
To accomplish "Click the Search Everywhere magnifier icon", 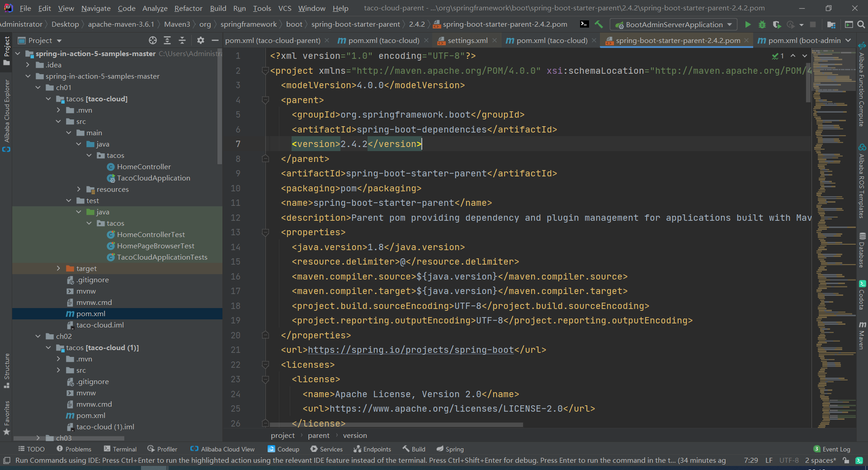I will (x=861, y=24).
